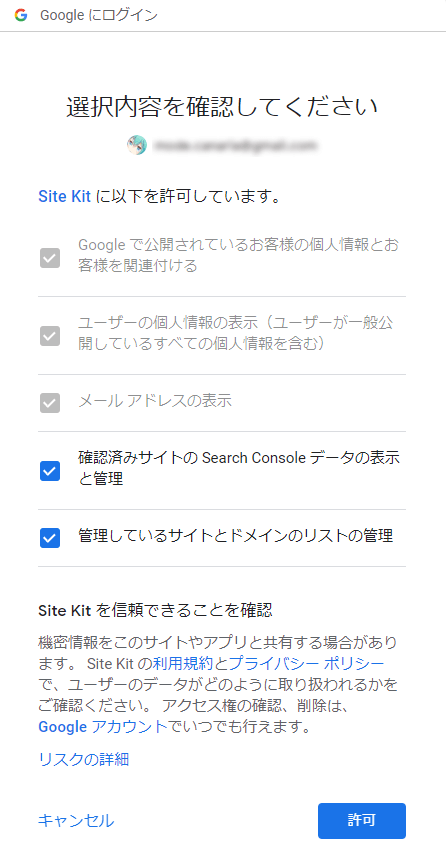The width and height of the screenshot is (446, 865).
Task: Click the blurred account email address
Action: 235,146
